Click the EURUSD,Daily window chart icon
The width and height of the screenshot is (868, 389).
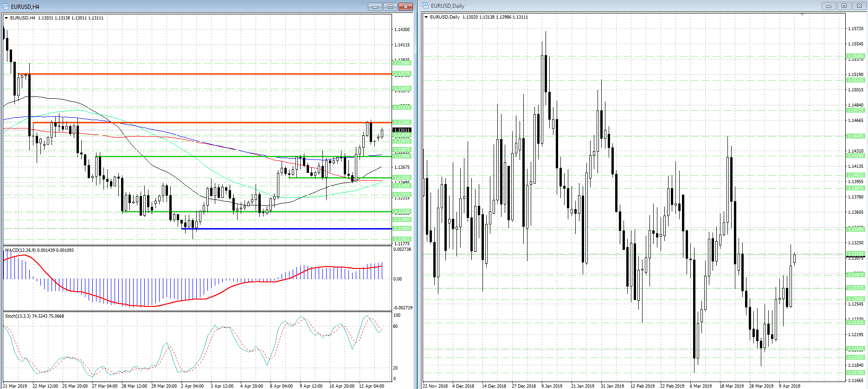coord(425,6)
